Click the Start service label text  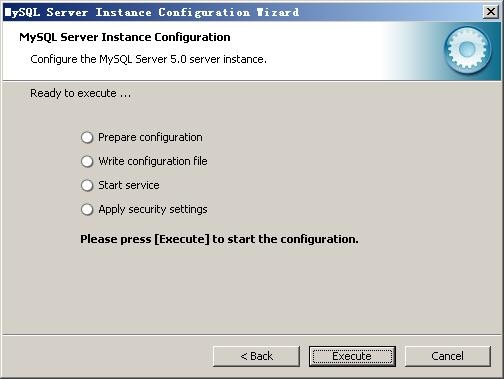pos(129,185)
